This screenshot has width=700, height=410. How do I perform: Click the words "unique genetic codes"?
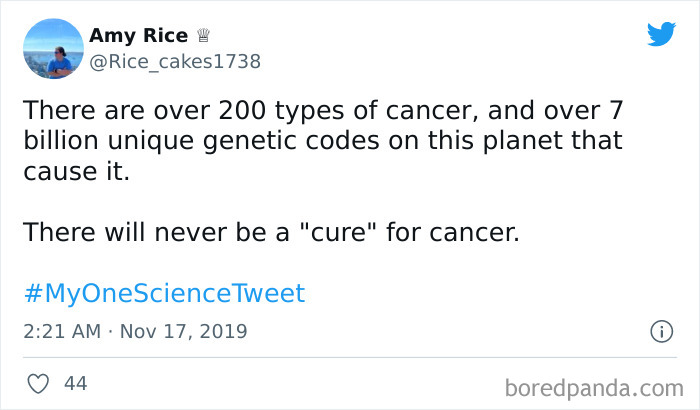click(x=244, y=140)
